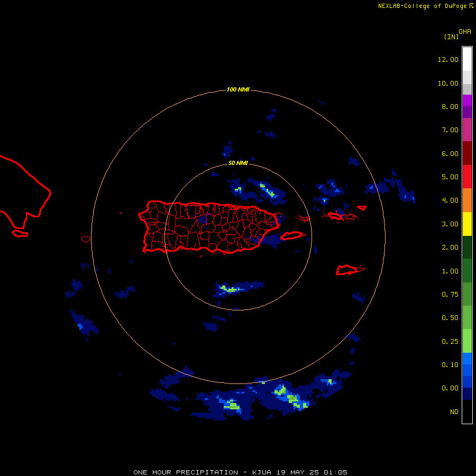Click the 100 NMI range ring label
The height and width of the screenshot is (476, 476).
(x=238, y=89)
